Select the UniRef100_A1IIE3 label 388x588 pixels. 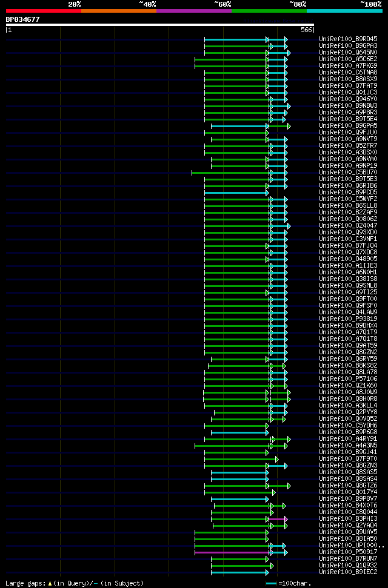pos(348,266)
